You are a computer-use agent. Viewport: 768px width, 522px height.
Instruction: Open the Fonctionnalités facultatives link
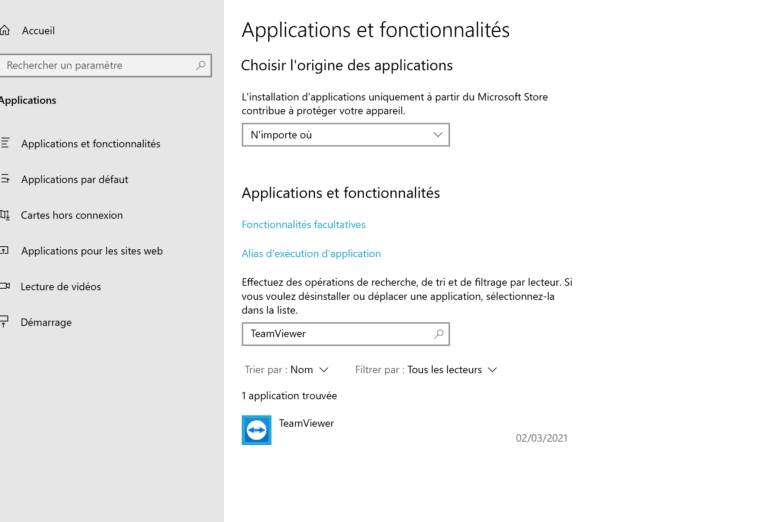click(303, 225)
